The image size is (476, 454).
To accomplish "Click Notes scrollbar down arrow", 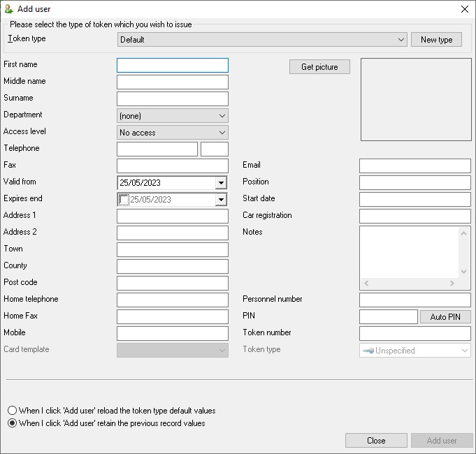I will (x=463, y=272).
